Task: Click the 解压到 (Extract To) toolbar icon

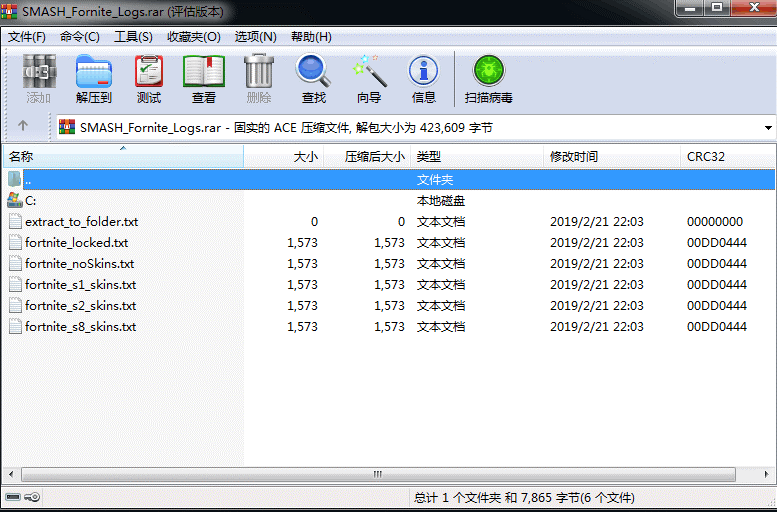Action: (94, 71)
